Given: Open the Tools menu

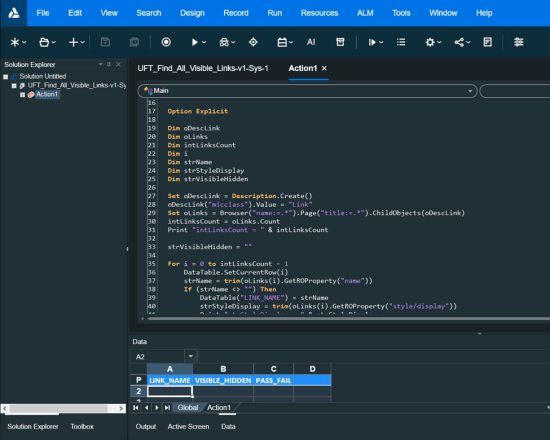Looking at the screenshot, I should click(x=401, y=13).
